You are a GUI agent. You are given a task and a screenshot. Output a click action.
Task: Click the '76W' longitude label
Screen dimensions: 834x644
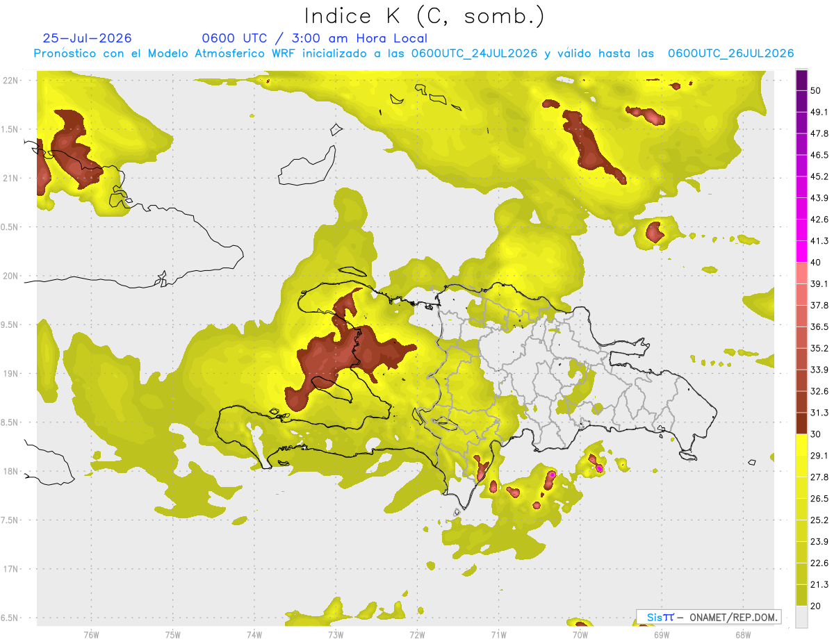tap(91, 634)
